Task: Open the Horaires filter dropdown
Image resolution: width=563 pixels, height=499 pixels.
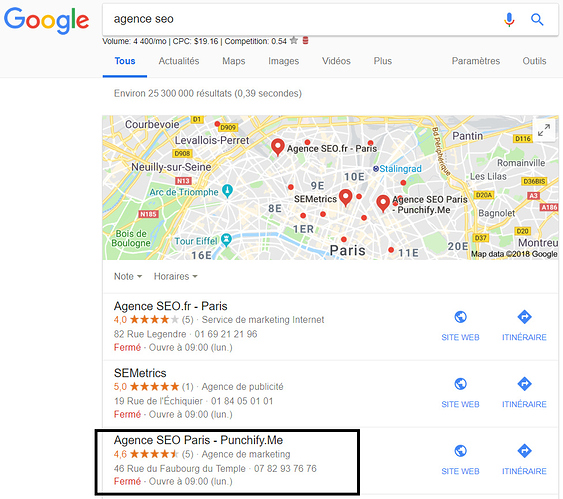Action: (176, 276)
